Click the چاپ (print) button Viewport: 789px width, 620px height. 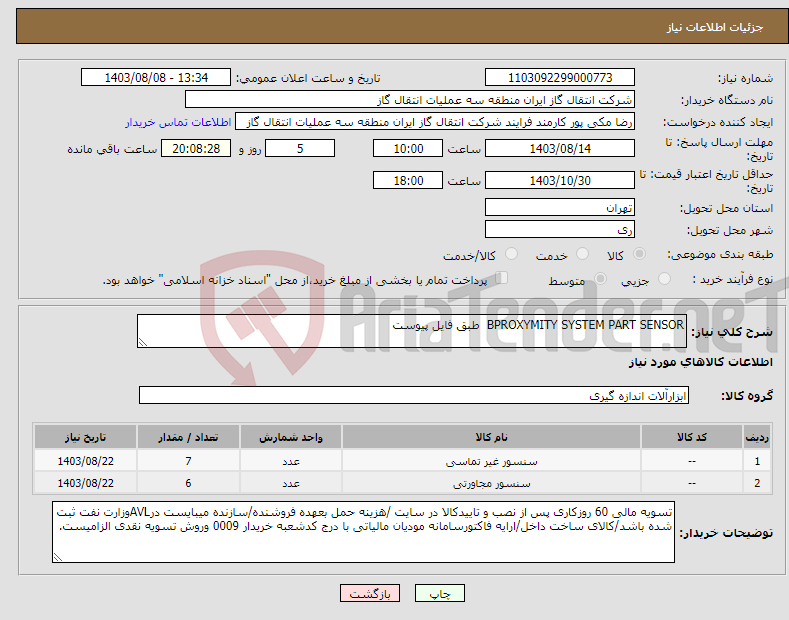[439, 593]
